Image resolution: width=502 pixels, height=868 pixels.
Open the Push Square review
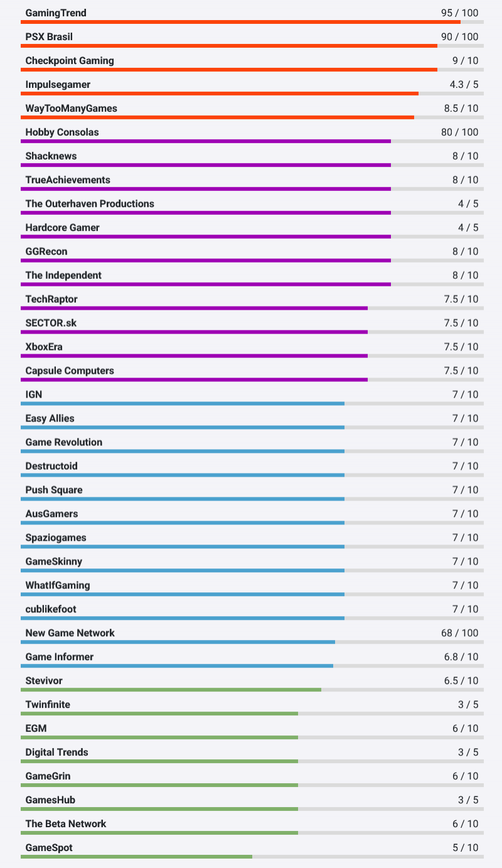54,491
